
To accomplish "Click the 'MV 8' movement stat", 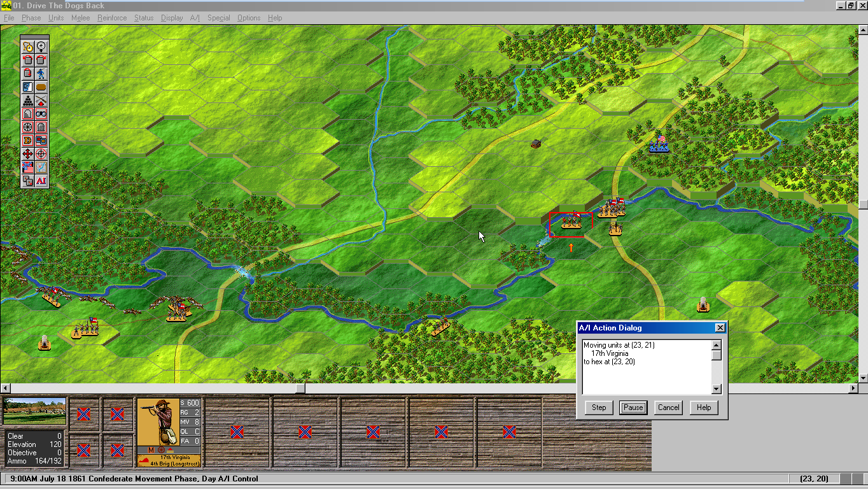I will pyautogui.click(x=190, y=422).
